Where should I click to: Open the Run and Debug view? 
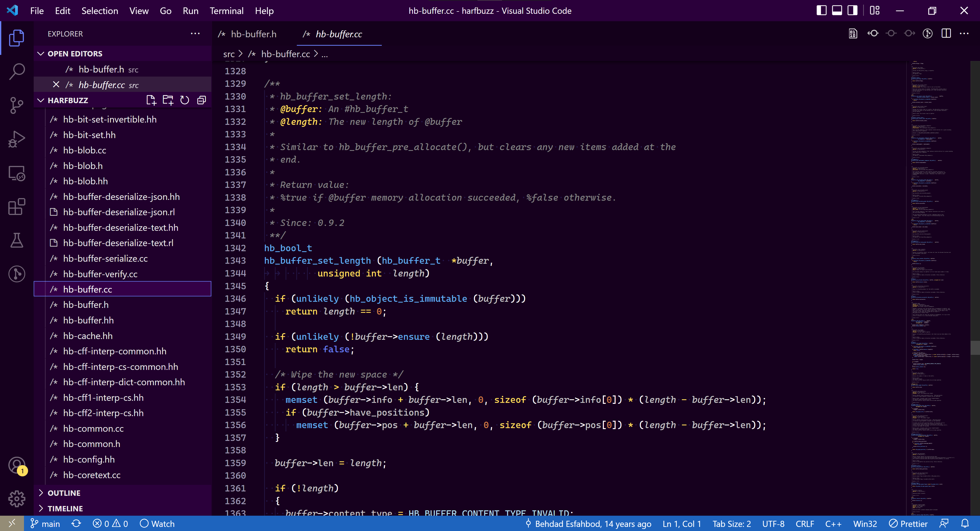(x=17, y=139)
